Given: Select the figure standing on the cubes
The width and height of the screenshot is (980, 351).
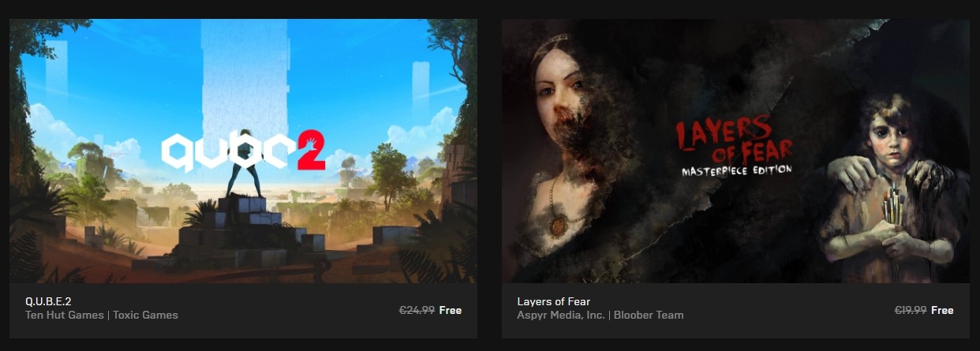Looking at the screenshot, I should (x=239, y=163).
